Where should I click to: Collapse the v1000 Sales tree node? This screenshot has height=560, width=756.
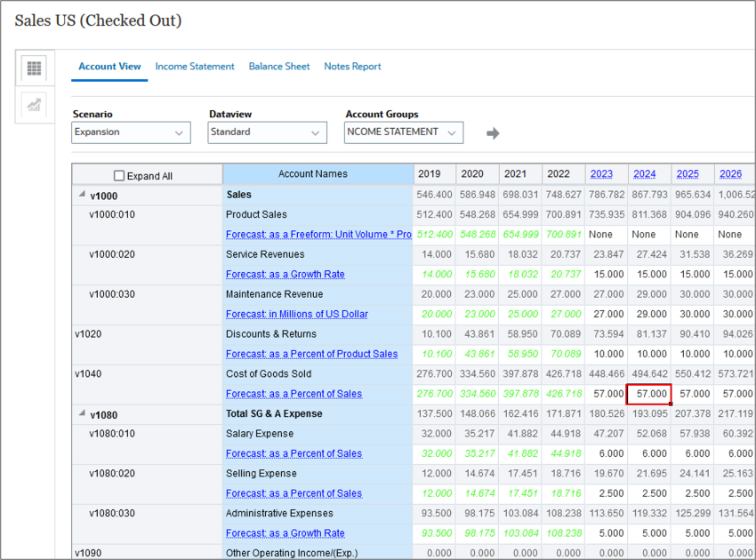[82, 194]
